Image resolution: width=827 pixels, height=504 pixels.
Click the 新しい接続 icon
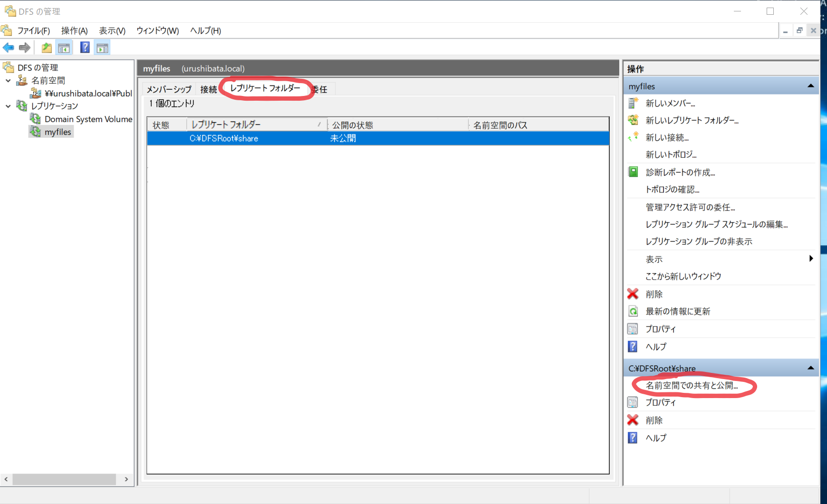tap(633, 137)
